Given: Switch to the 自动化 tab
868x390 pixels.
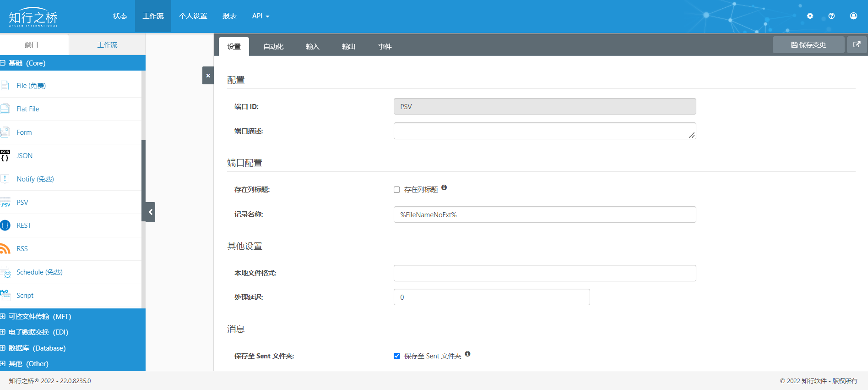Looking at the screenshot, I should (x=274, y=47).
